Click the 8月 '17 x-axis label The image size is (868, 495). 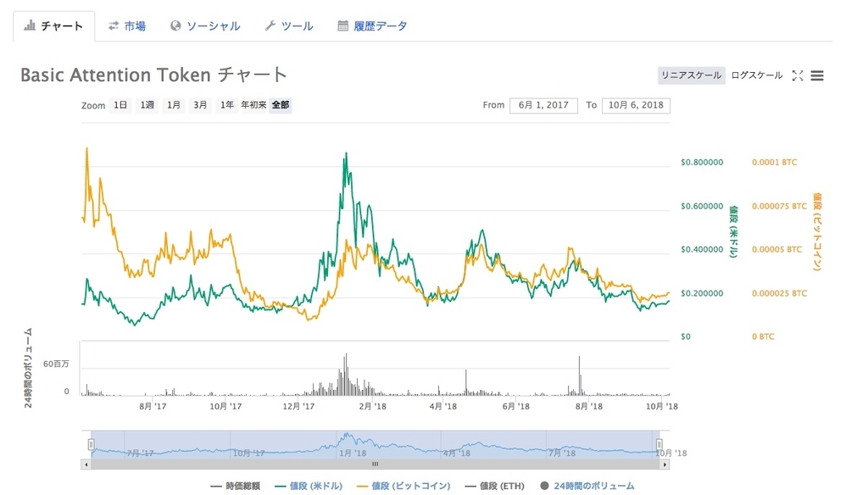click(153, 406)
